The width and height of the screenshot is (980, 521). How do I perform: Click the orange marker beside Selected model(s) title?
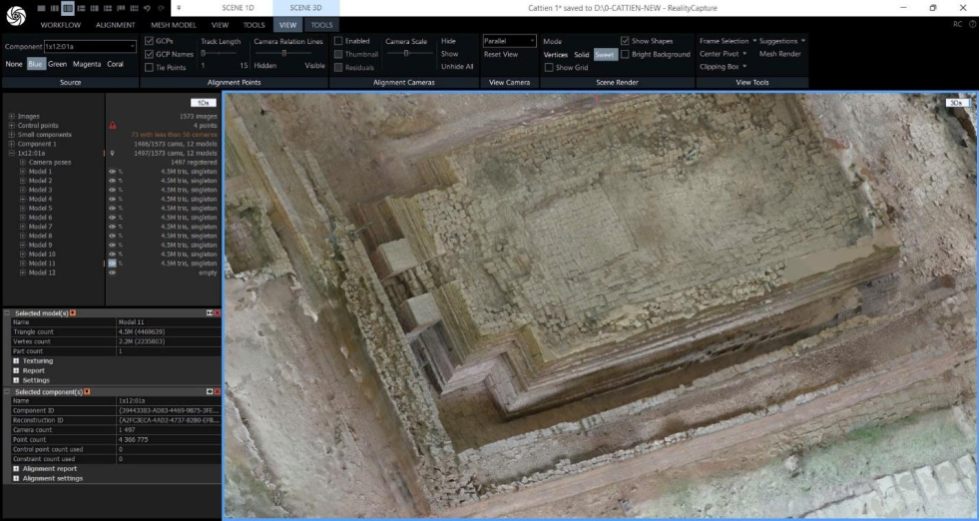click(73, 312)
